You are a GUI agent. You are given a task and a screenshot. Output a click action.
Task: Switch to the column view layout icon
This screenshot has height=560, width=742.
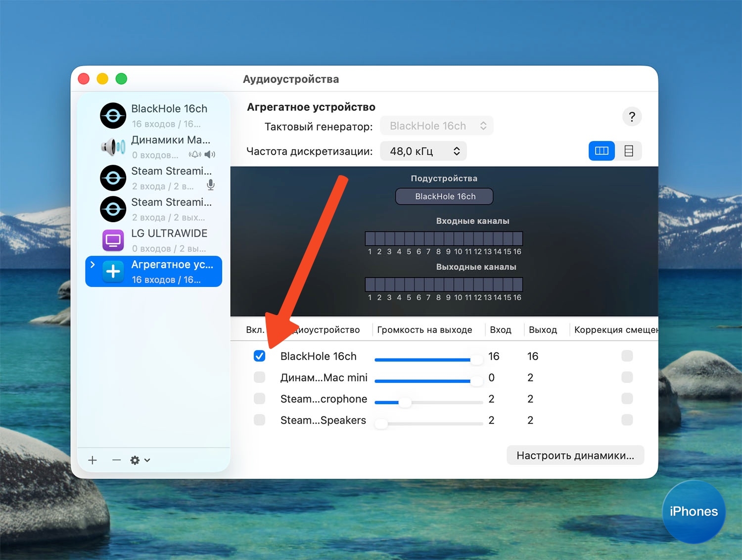pyautogui.click(x=602, y=151)
